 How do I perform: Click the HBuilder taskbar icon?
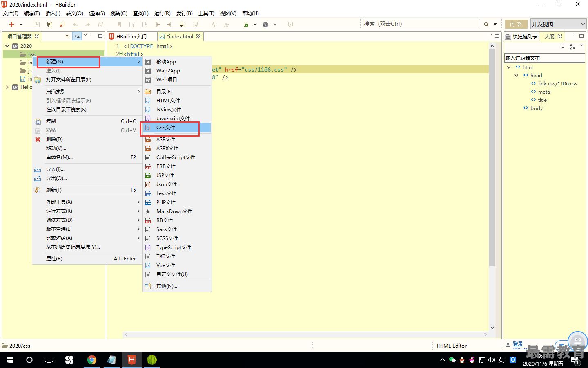pos(131,360)
